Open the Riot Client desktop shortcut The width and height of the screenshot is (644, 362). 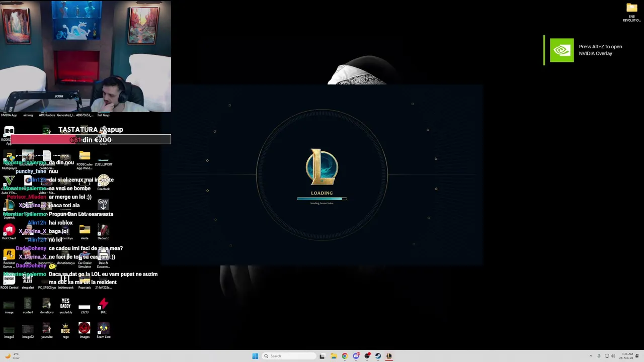tap(9, 232)
